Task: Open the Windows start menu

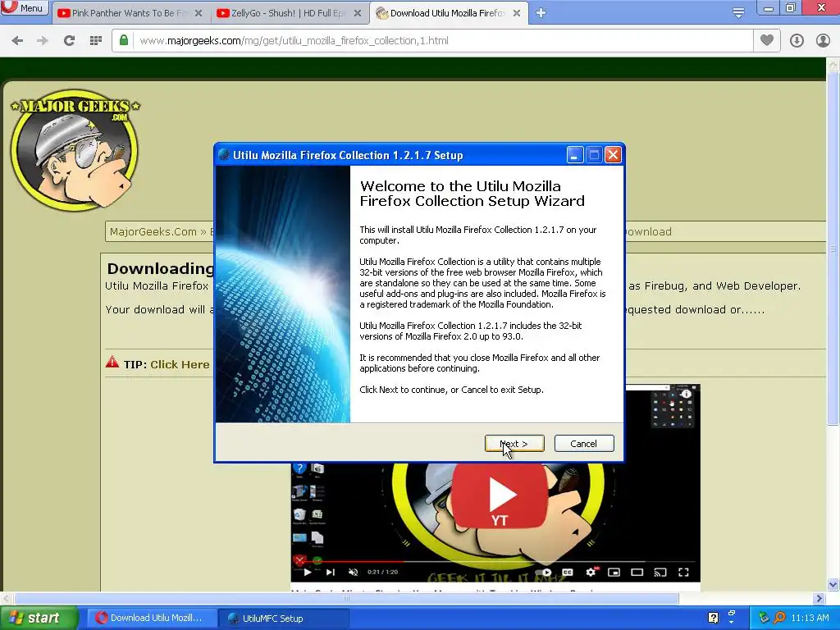Action: click(39, 619)
